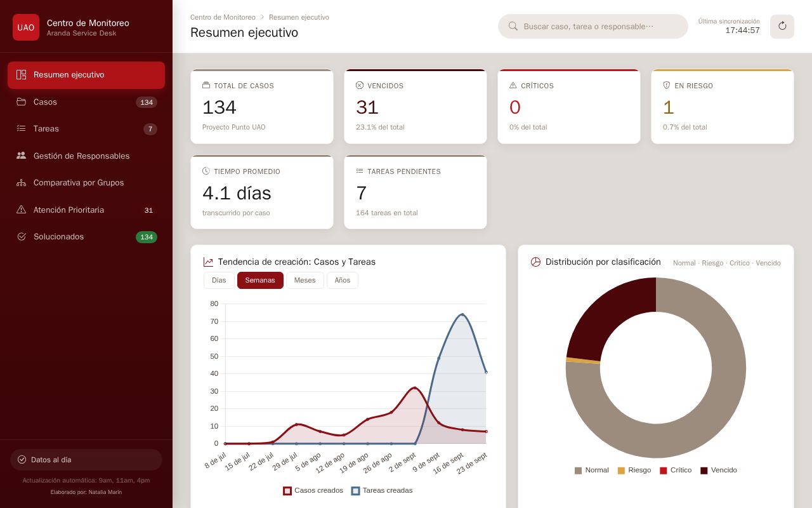
Task: Select the Semanas time range
Action: (260, 280)
